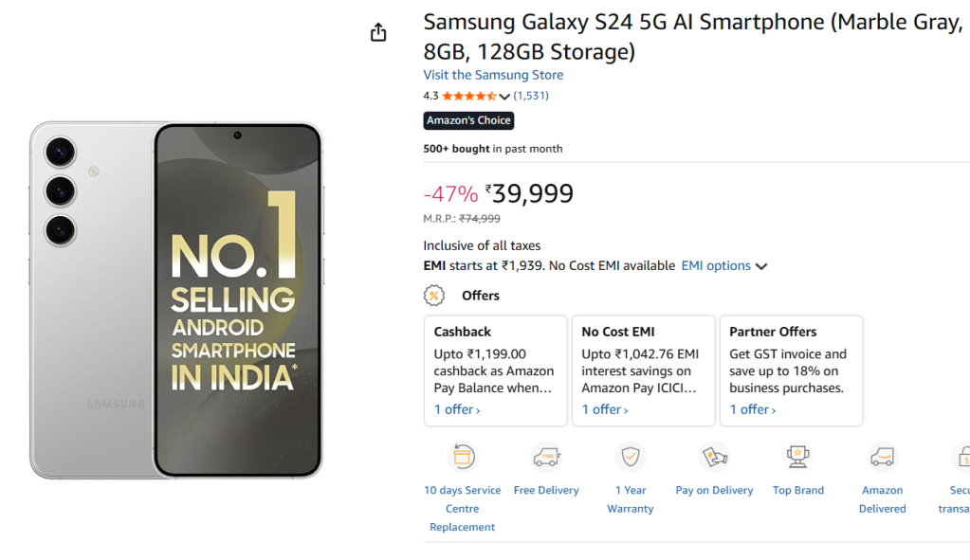Click the Free Delivery truck icon
This screenshot has width=970, height=560.
[x=546, y=457]
